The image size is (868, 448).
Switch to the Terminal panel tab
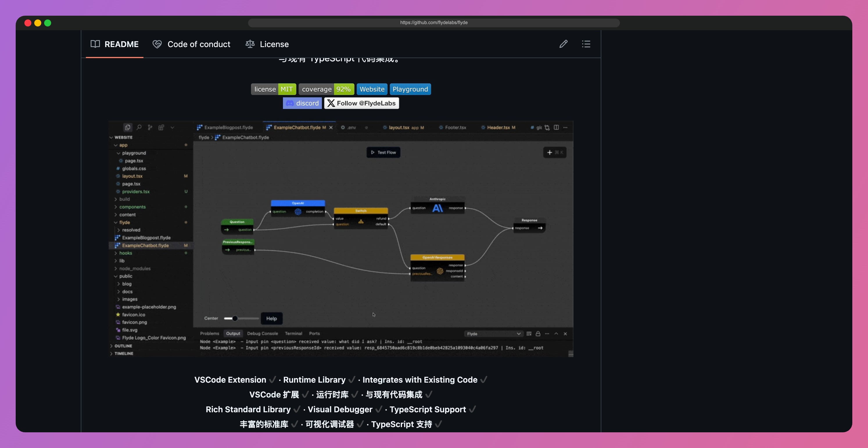point(293,334)
